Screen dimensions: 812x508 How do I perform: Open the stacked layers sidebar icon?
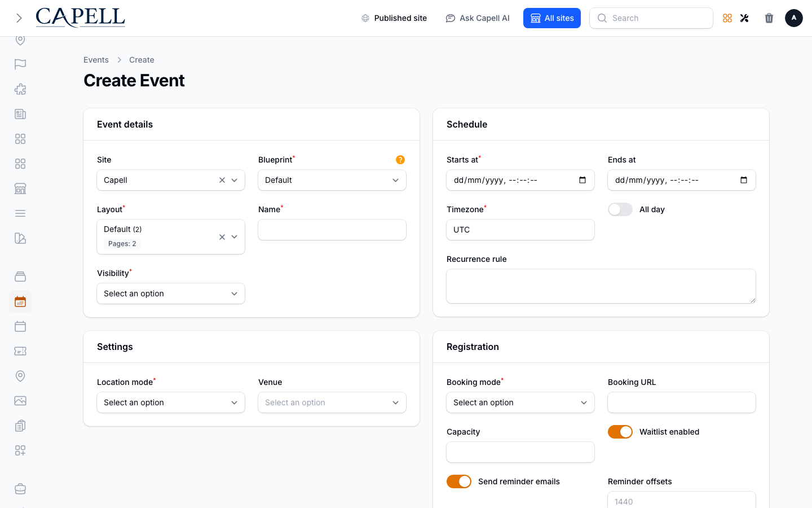click(x=20, y=277)
